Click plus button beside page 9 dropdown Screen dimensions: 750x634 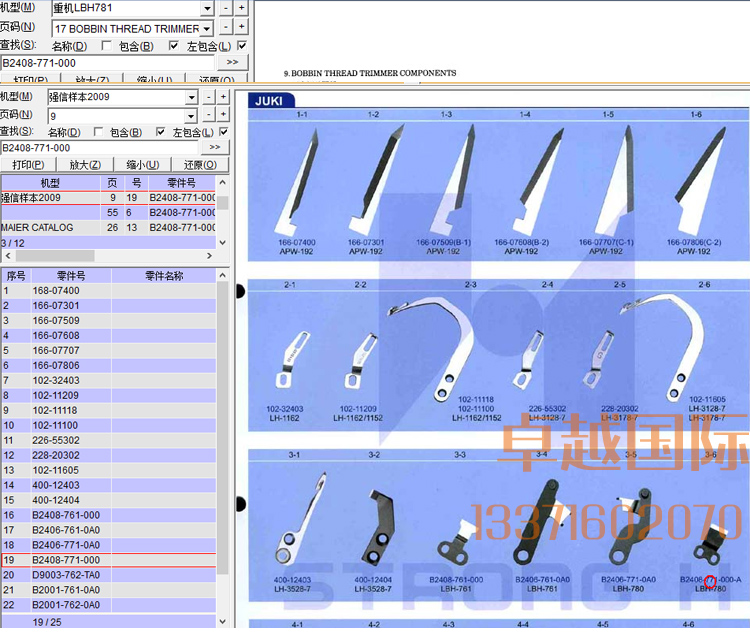point(223,115)
